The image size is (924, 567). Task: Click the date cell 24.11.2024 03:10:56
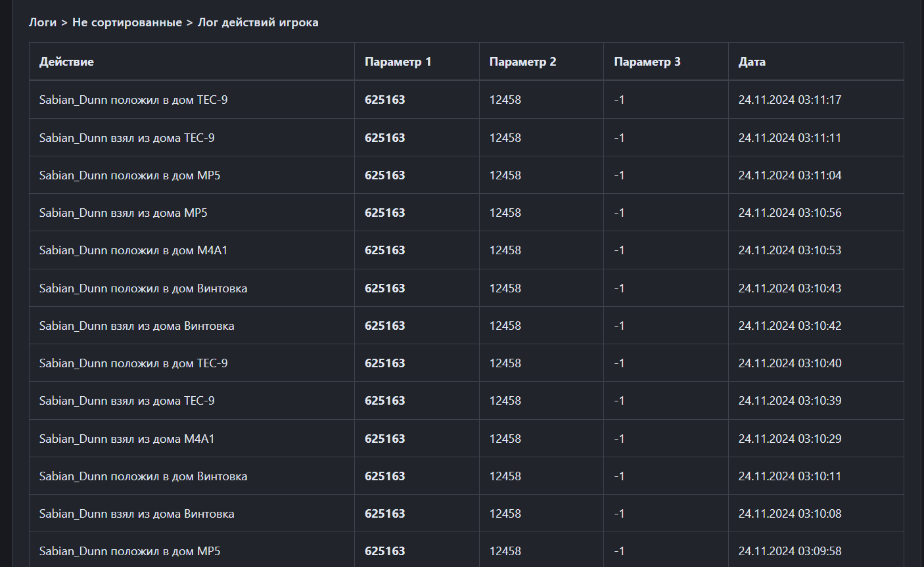(789, 213)
